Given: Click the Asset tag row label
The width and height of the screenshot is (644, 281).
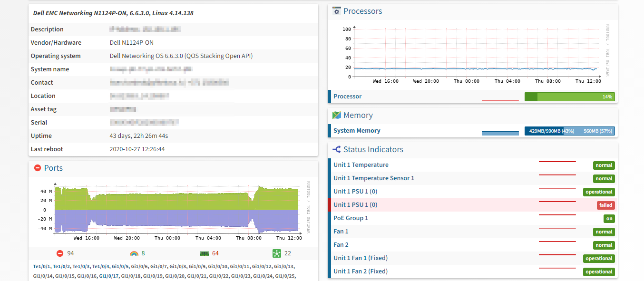Looking at the screenshot, I should 44,109.
